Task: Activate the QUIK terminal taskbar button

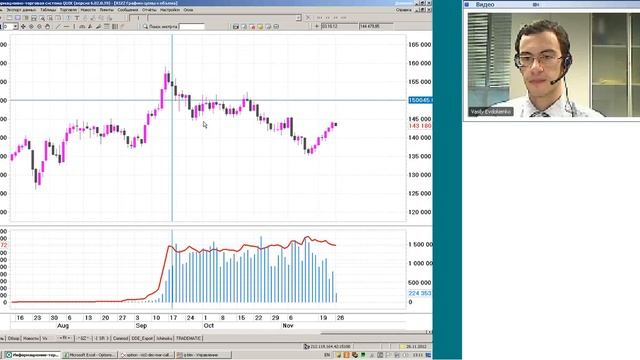Action: pos(32,355)
